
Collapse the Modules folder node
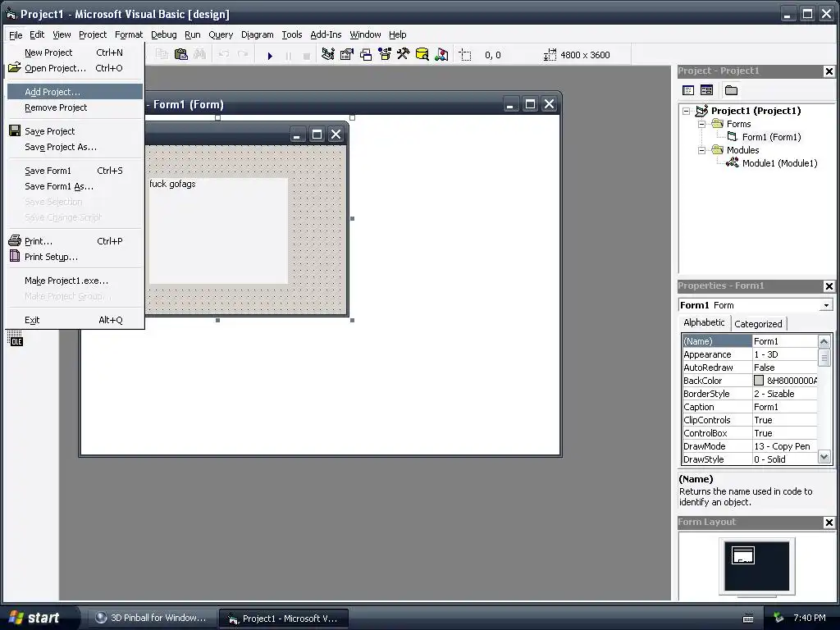[x=702, y=150]
